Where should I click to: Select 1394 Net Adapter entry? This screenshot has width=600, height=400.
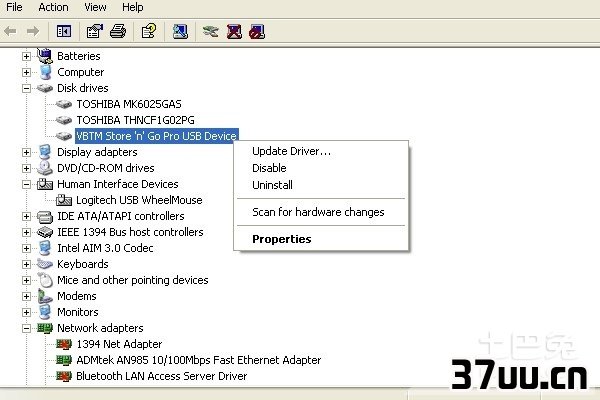119,344
